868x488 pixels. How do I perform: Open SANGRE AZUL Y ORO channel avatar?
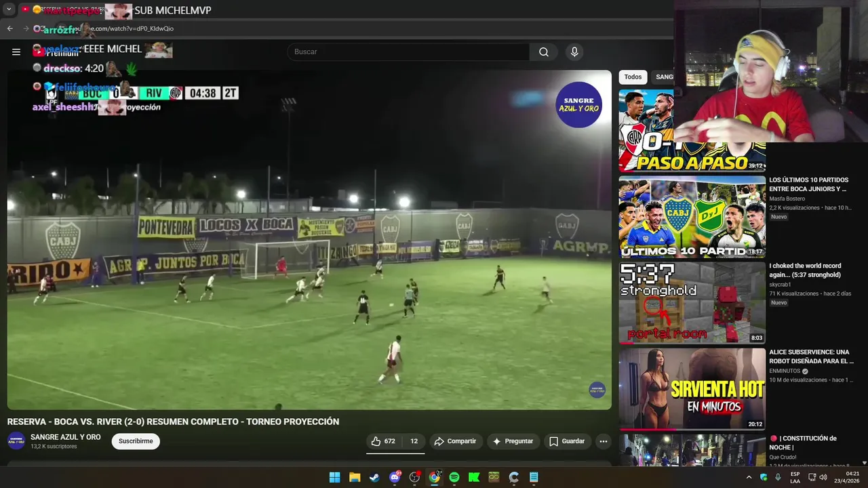[x=16, y=441]
